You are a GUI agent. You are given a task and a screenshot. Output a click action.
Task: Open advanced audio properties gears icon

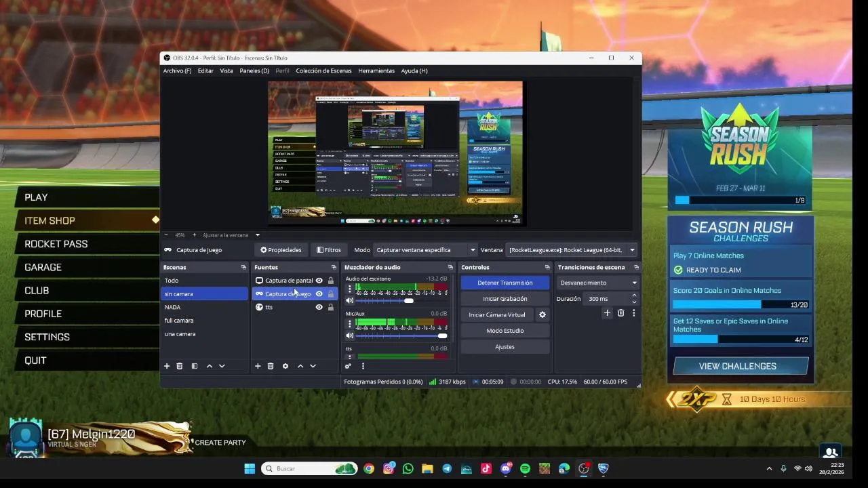348,366
